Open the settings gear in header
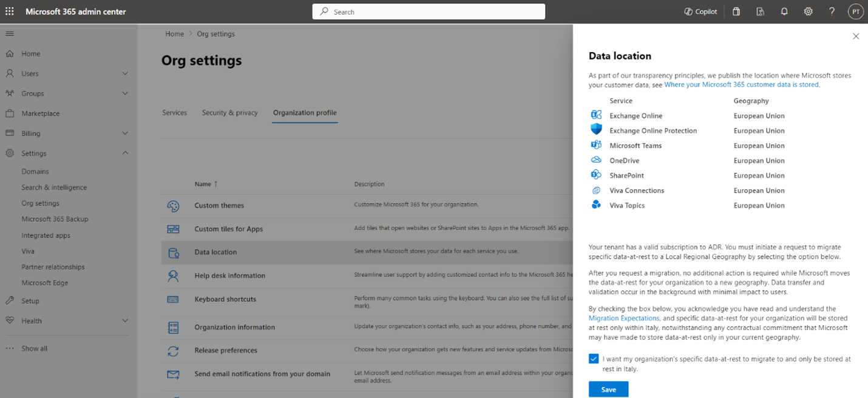The image size is (868, 398). (808, 12)
